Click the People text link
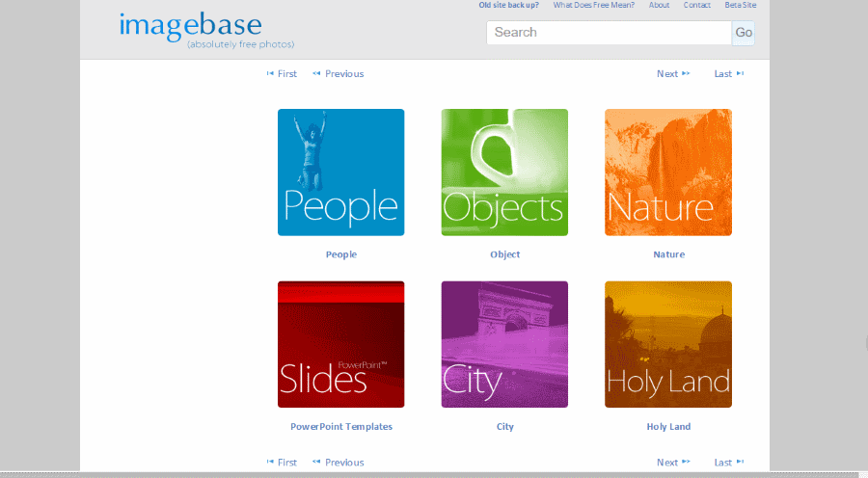 341,254
